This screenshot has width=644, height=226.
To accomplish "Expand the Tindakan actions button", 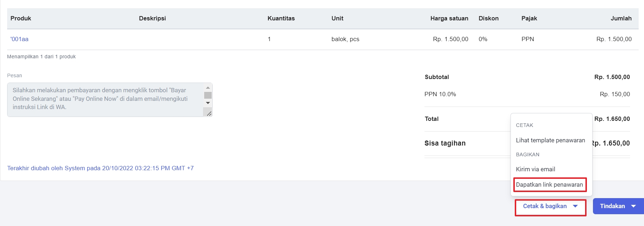I will 618,206.
